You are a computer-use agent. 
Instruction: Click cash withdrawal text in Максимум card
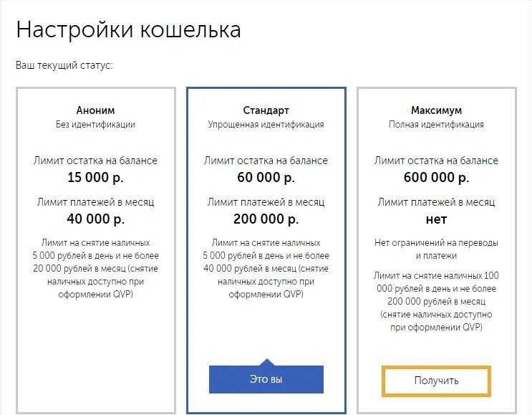point(436,301)
